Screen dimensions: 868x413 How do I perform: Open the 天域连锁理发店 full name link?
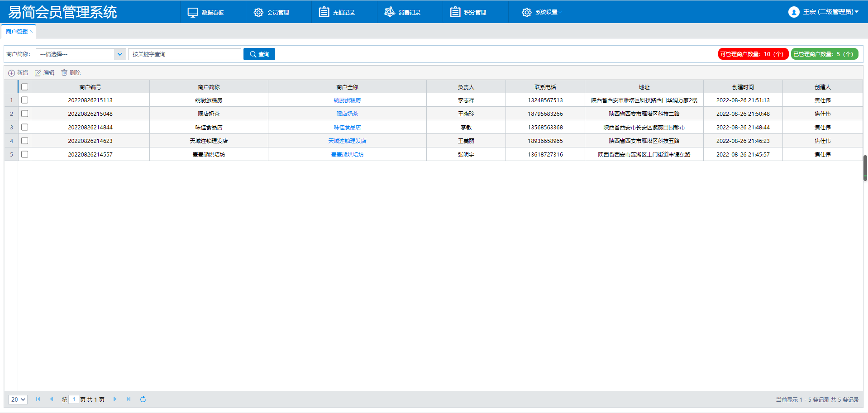[x=347, y=141]
